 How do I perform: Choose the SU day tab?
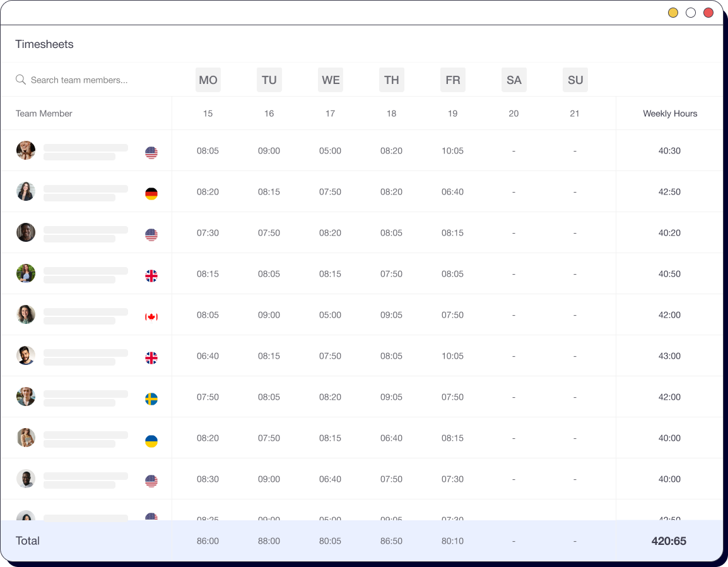(x=575, y=80)
